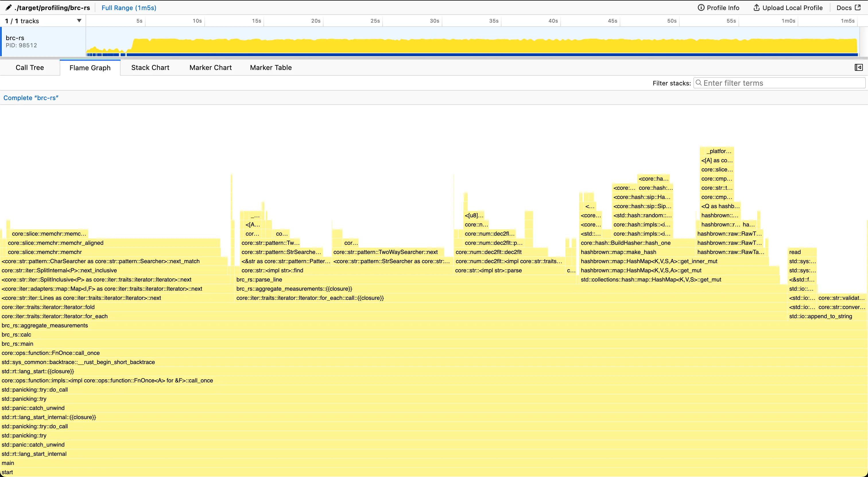The width and height of the screenshot is (868, 477).
Task: Click the Upload Local Profile icon
Action: pyautogui.click(x=756, y=7)
